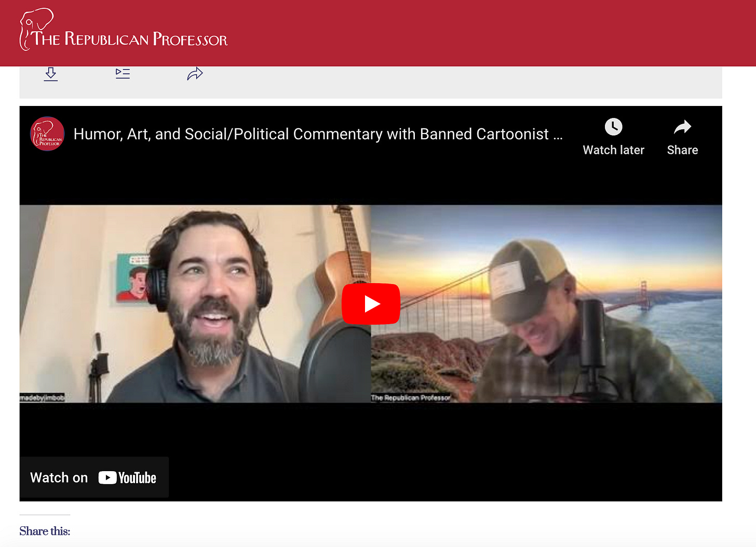Open the episode playlist icon
This screenshot has height=547, width=756.
pos(123,74)
